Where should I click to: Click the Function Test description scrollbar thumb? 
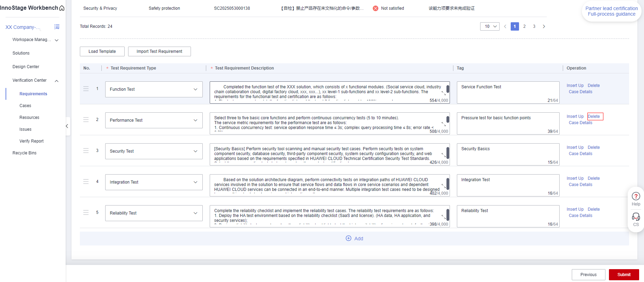coord(448,89)
